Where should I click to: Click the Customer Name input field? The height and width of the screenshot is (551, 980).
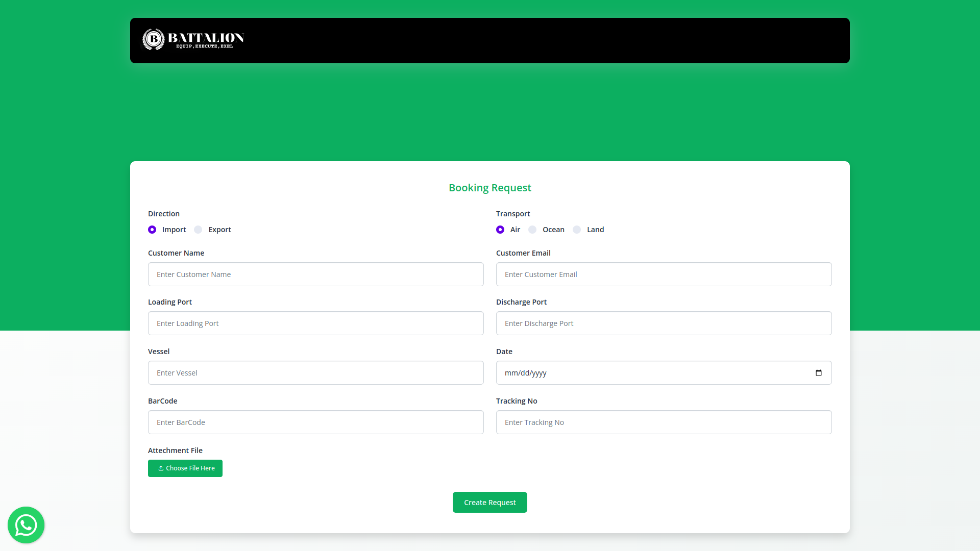[x=315, y=274]
